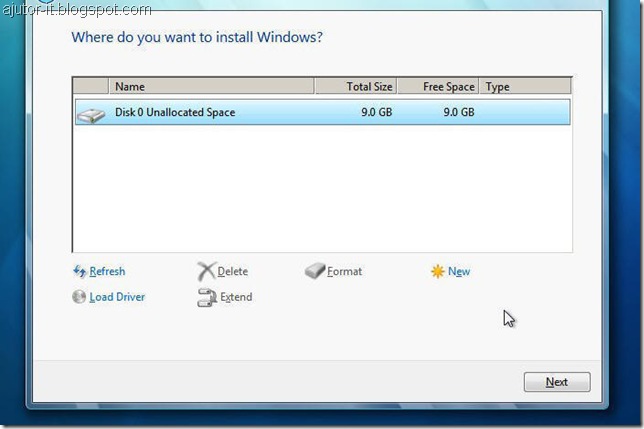Screen dimensions: 644x429
Task: Click the Load Driver disc icon
Action: tap(79, 297)
